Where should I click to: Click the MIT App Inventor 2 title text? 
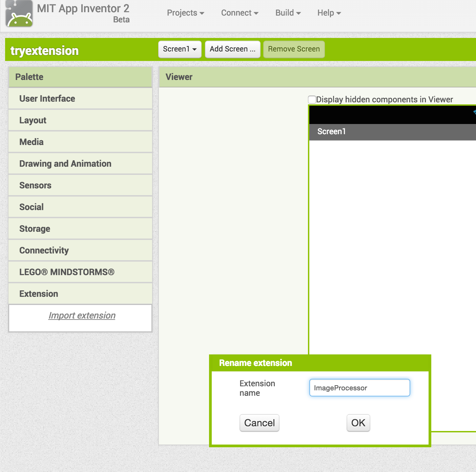(x=83, y=8)
